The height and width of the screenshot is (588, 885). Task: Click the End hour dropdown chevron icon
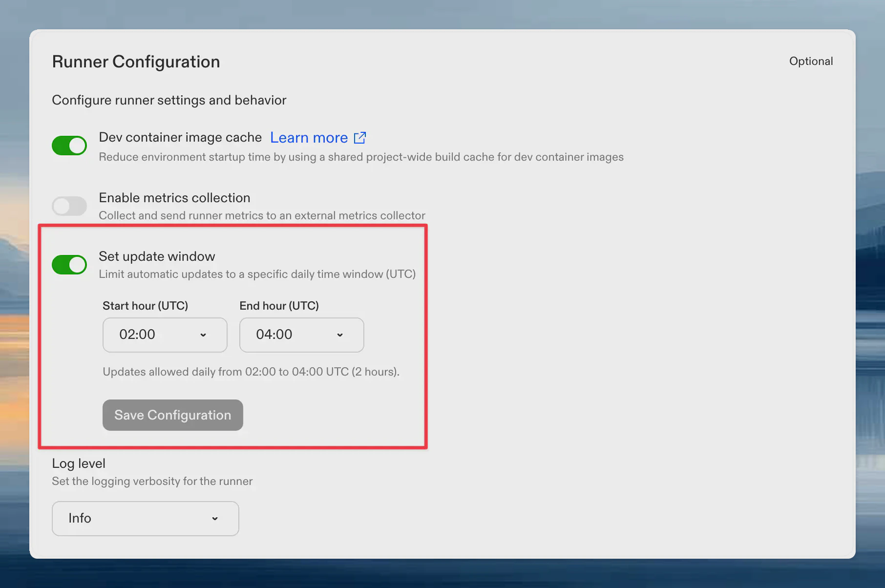pos(340,335)
